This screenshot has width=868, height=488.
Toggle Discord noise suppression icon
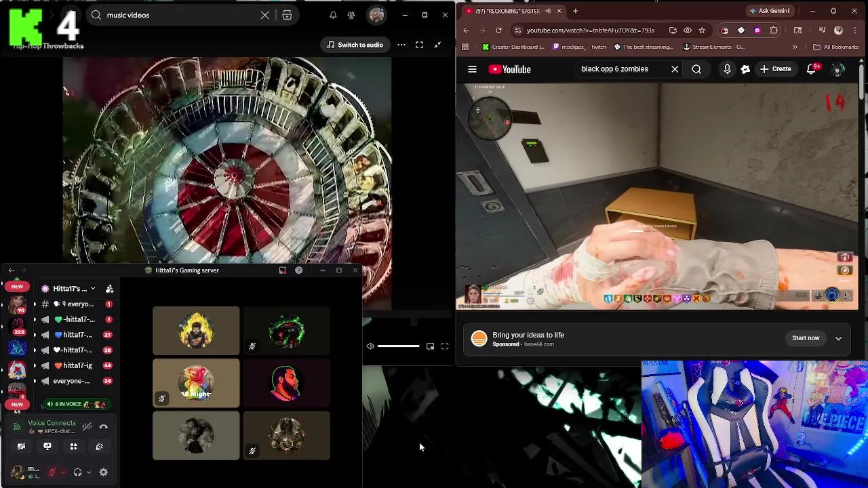(87, 426)
